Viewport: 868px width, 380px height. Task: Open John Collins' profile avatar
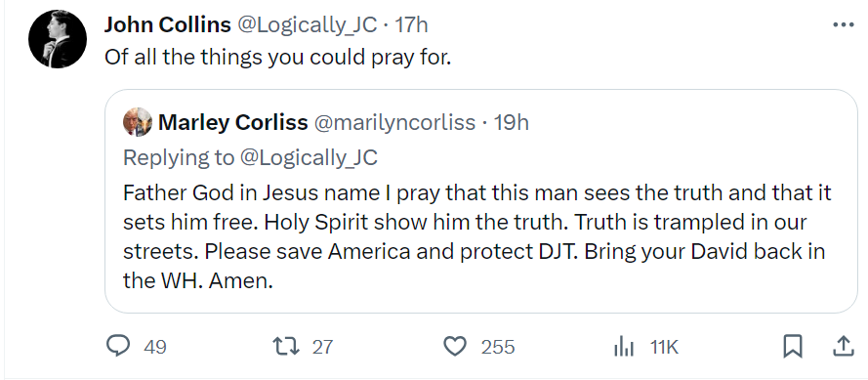coord(58,39)
